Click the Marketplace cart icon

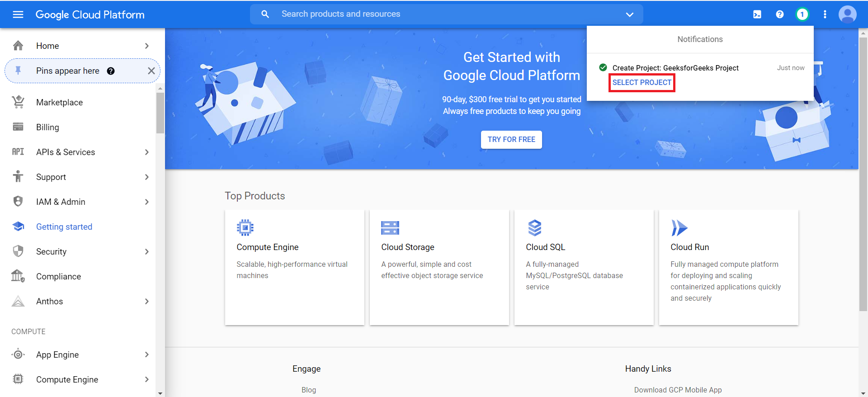(x=18, y=102)
